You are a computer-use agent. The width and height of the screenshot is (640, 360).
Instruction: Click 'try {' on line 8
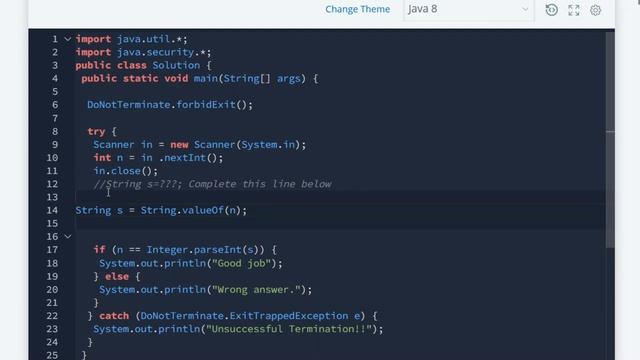click(102, 131)
